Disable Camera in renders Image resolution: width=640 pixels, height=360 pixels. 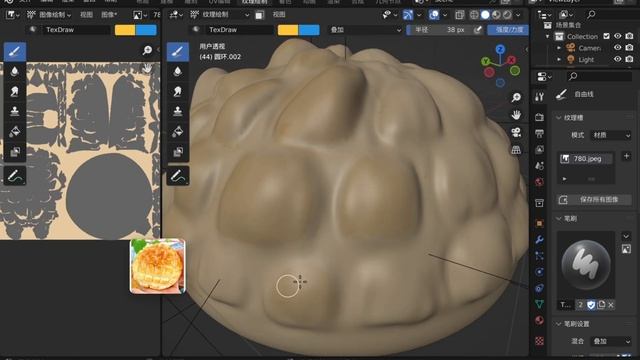(629, 48)
